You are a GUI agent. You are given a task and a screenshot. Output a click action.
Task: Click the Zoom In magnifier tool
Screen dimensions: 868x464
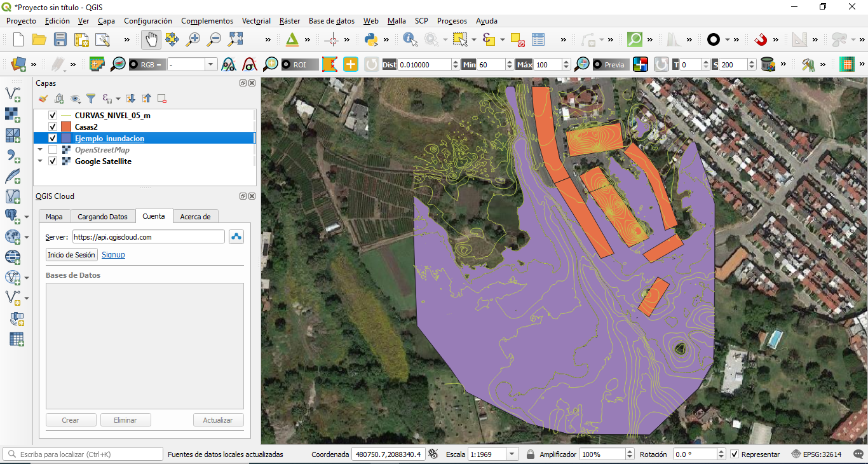coord(193,39)
